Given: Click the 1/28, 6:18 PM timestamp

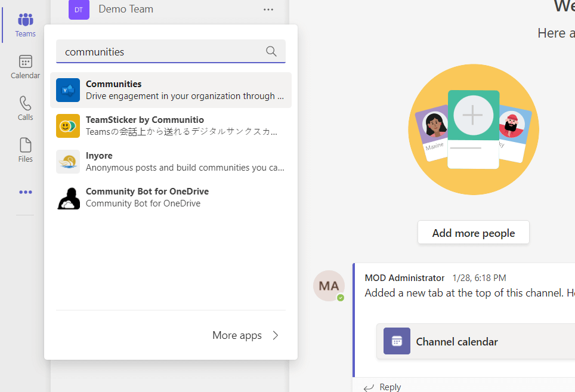Looking at the screenshot, I should (480, 278).
